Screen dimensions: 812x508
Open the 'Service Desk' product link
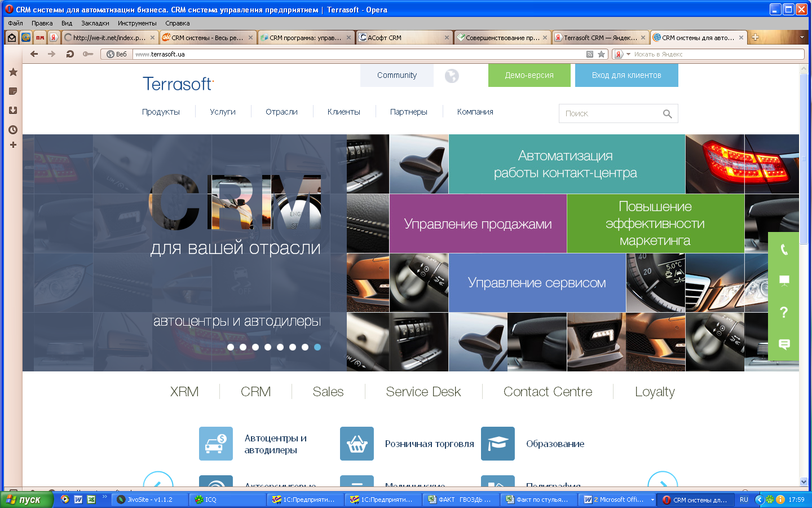click(423, 392)
